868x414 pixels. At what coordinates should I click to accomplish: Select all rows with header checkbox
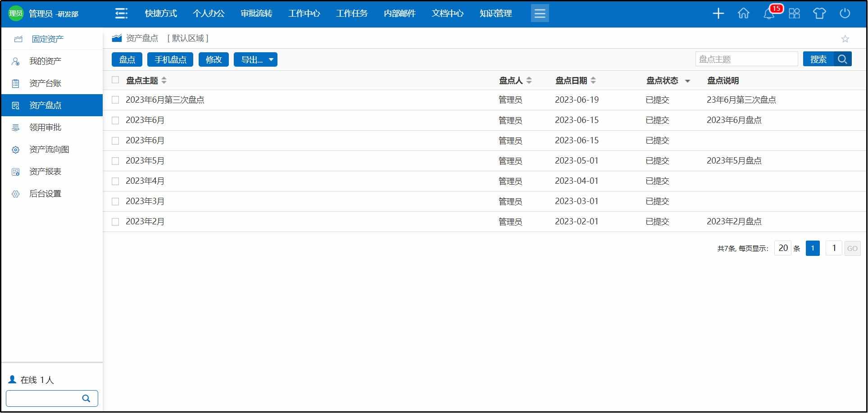pyautogui.click(x=115, y=80)
